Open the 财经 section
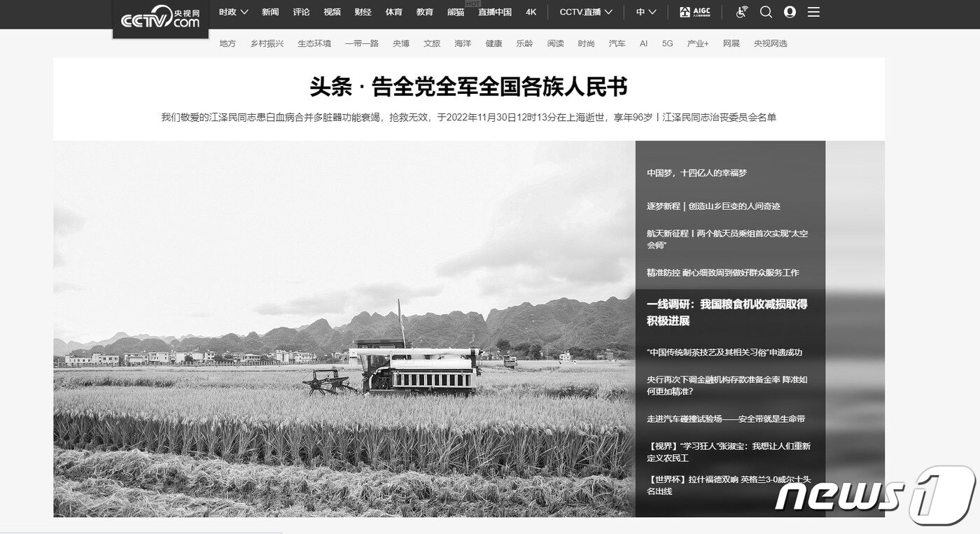 coord(363,12)
